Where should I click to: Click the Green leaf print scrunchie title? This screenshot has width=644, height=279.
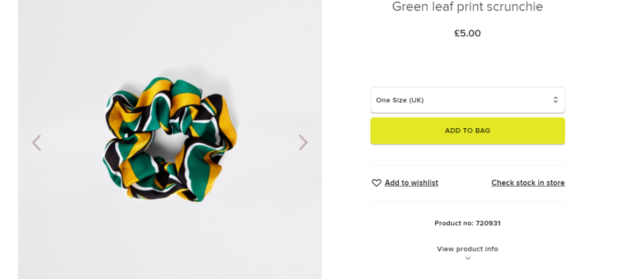pyautogui.click(x=467, y=7)
